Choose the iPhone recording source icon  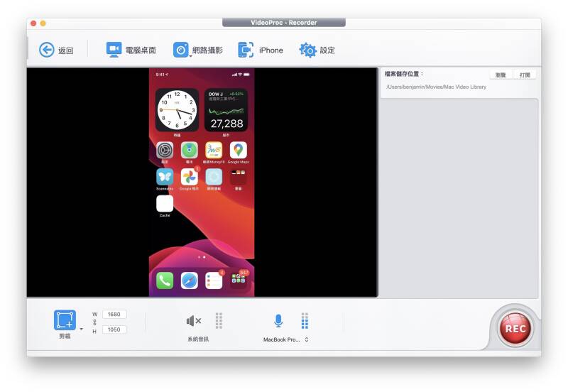tap(246, 50)
